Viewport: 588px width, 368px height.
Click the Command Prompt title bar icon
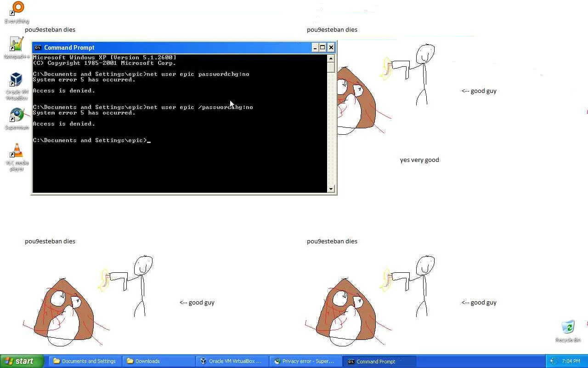[38, 47]
